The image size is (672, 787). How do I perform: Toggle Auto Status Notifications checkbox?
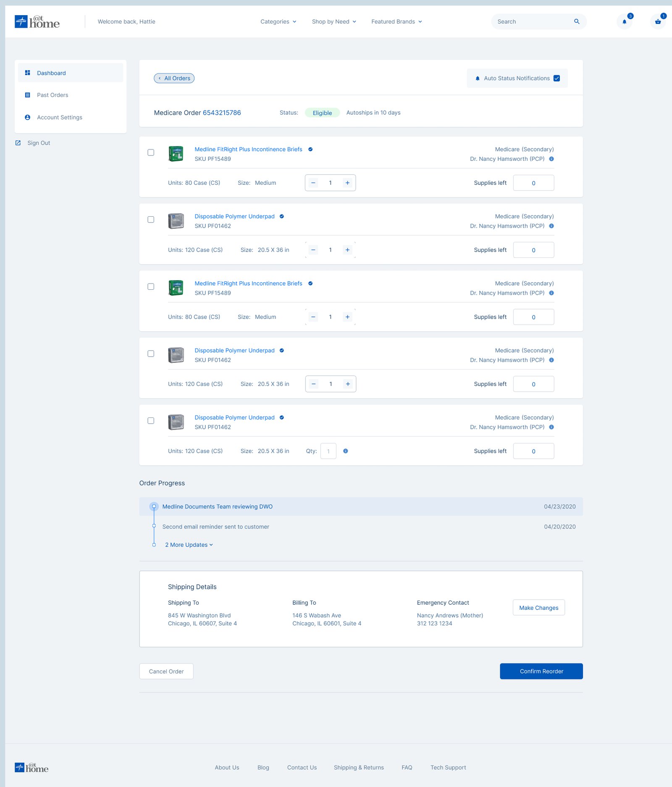click(556, 78)
